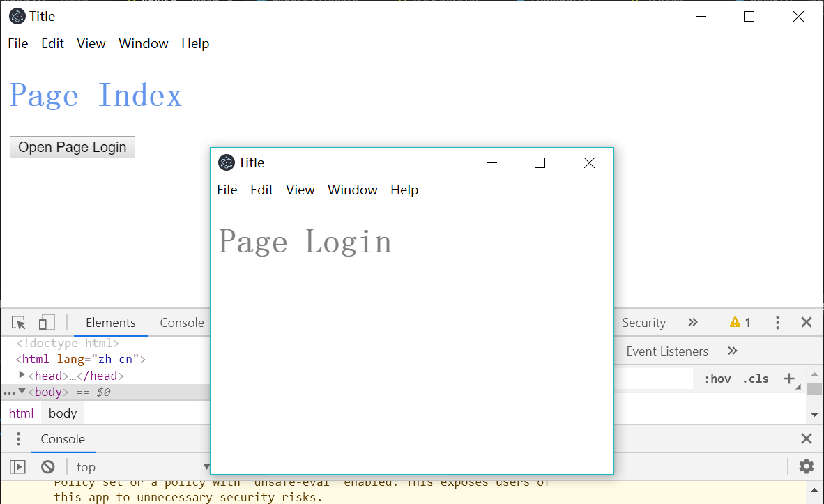This screenshot has width=824, height=504.
Task: Open Edit menu in main window
Action: pyautogui.click(x=52, y=44)
